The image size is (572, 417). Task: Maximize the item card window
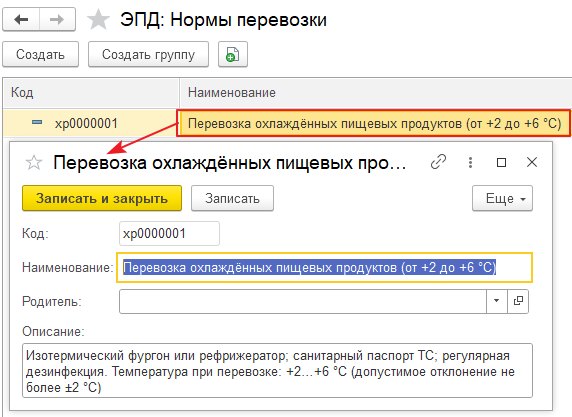(x=502, y=162)
